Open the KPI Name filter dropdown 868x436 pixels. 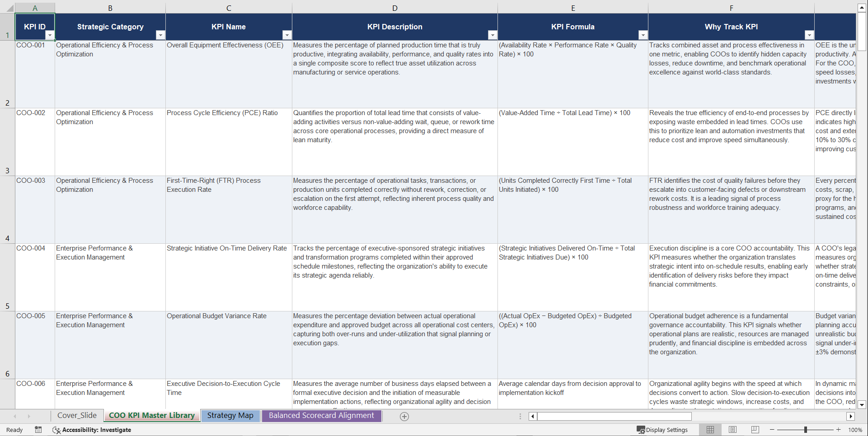287,35
